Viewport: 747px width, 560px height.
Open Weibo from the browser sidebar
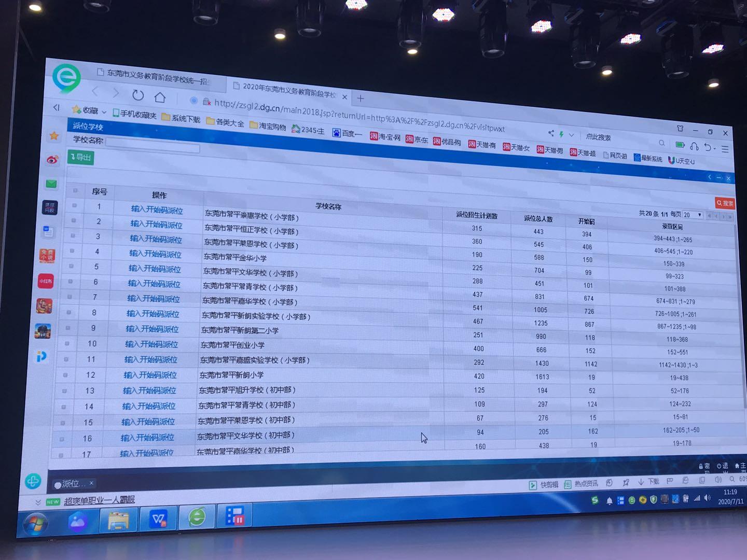click(x=52, y=160)
